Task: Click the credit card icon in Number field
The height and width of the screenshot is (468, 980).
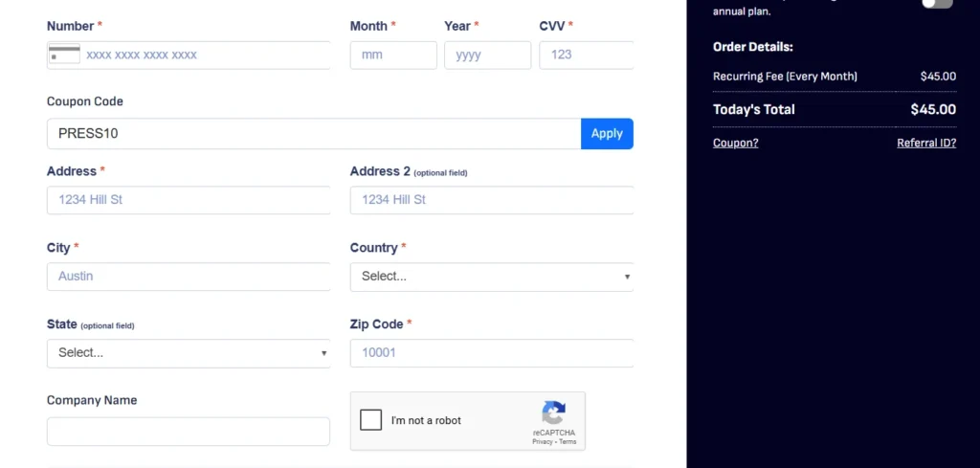Action: click(64, 55)
